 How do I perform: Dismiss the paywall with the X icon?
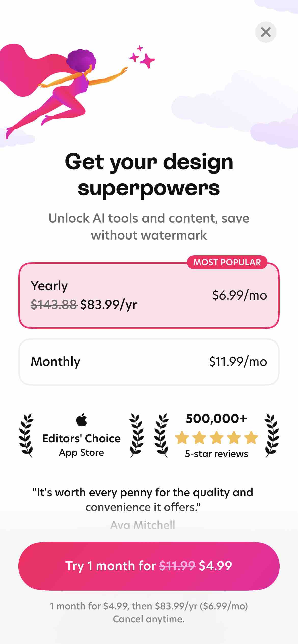266,32
